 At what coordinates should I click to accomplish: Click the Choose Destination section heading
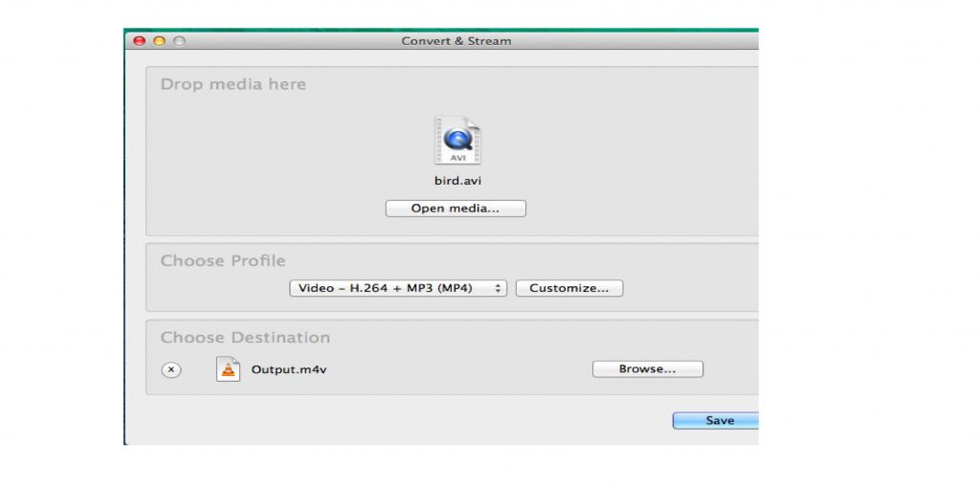click(245, 338)
